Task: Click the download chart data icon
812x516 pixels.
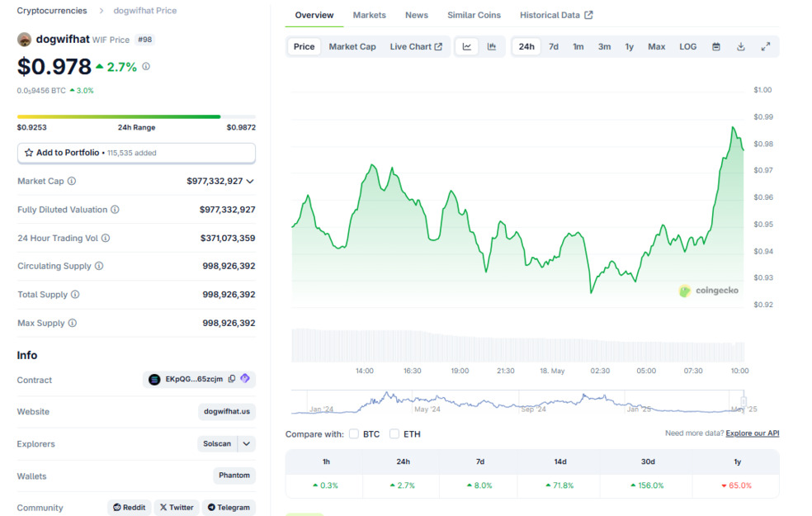Action: 740,46
